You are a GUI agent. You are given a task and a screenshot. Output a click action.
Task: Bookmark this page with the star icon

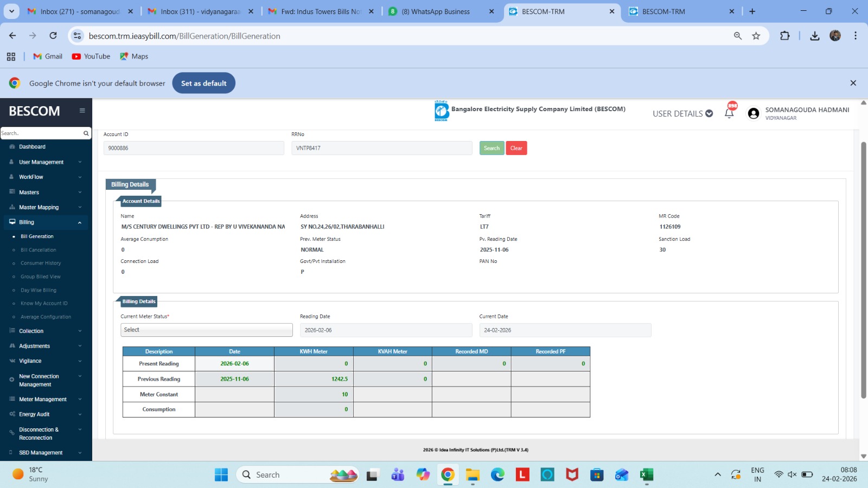756,36
